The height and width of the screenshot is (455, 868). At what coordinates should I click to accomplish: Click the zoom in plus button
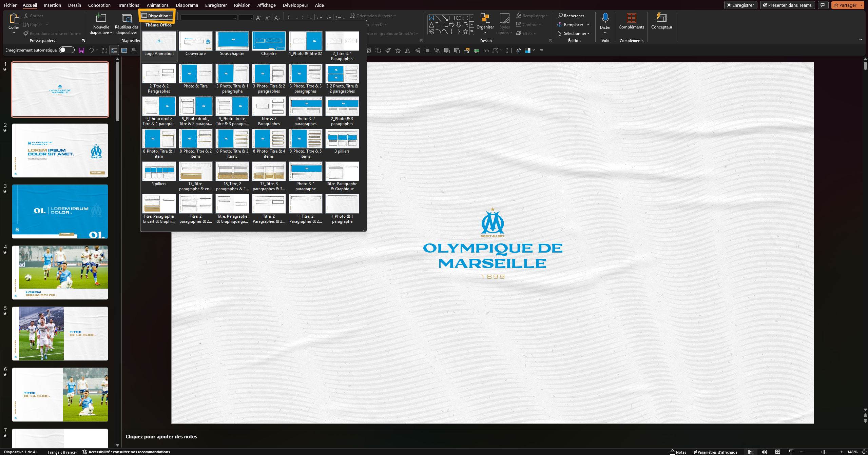click(x=842, y=452)
